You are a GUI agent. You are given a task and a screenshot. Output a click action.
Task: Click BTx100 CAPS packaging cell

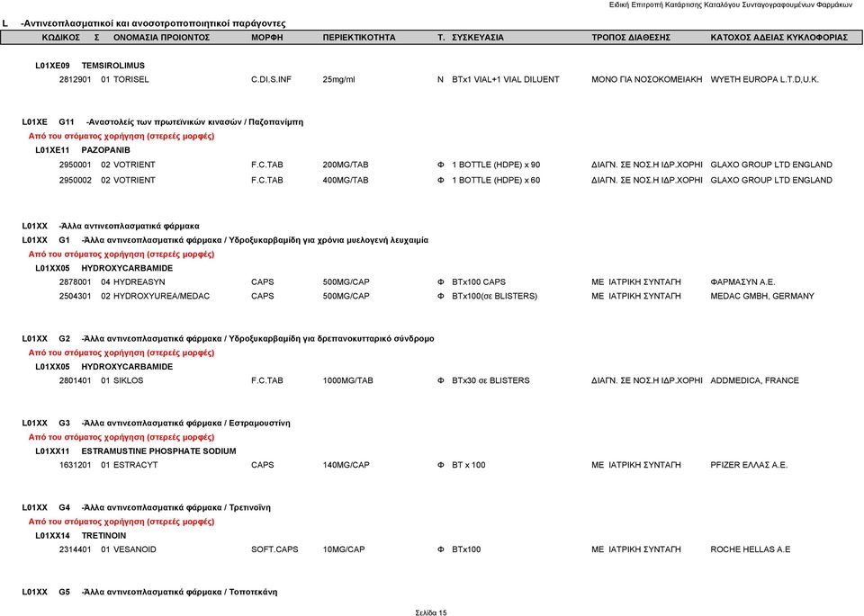coord(479,281)
